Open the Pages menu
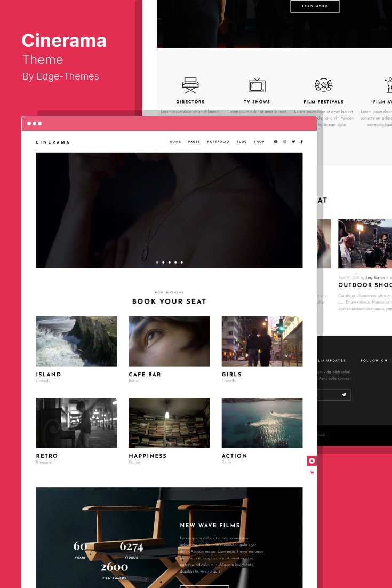The image size is (392, 588). pyautogui.click(x=194, y=142)
